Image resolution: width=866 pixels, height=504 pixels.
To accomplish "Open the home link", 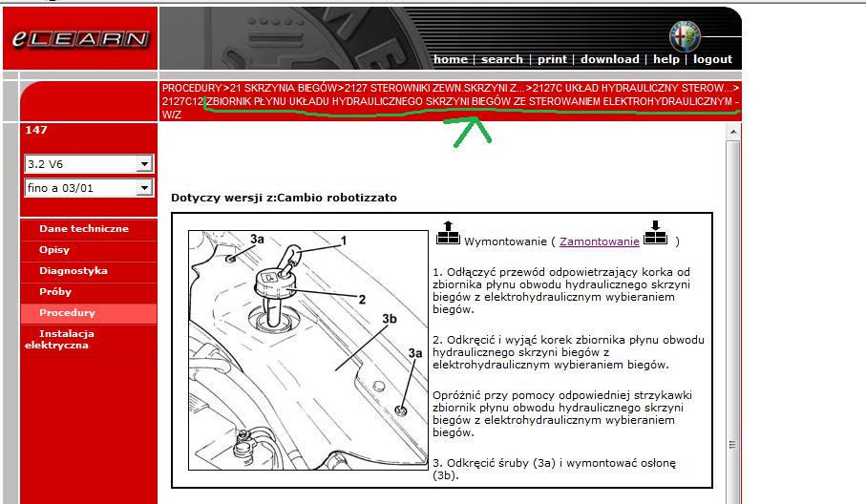I will point(450,59).
